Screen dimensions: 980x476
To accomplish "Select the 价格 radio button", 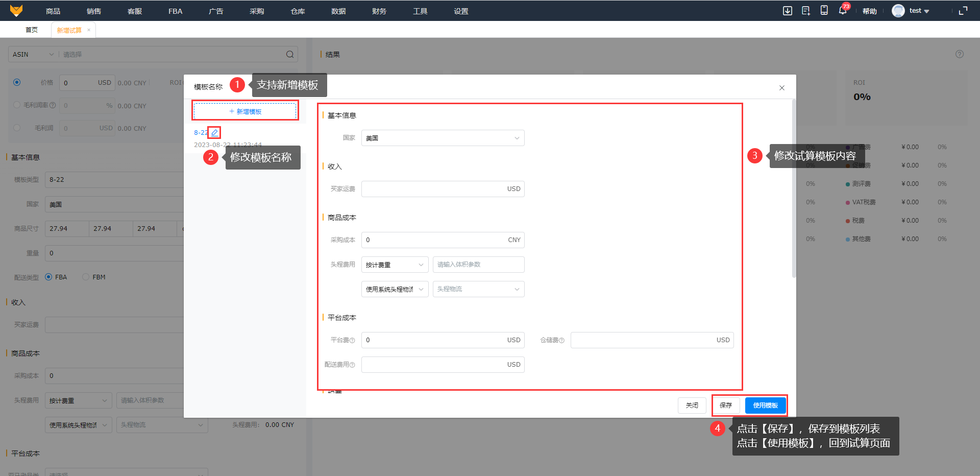I will point(17,82).
